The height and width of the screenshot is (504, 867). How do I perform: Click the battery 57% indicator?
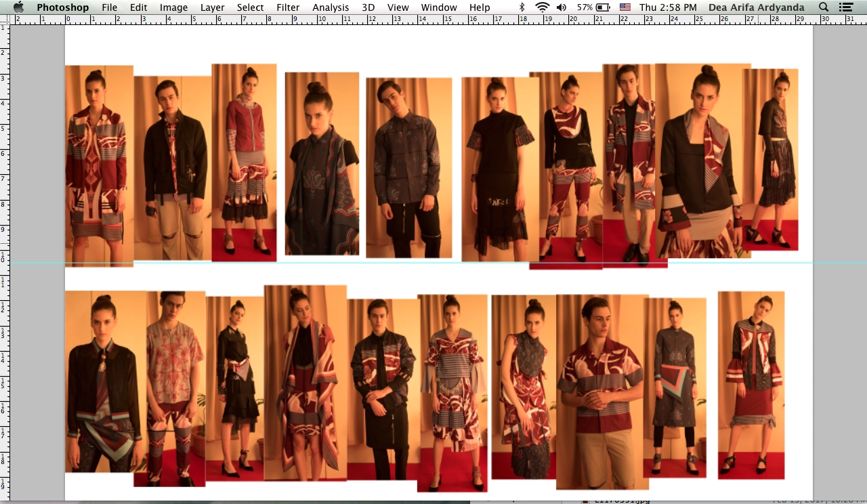coord(593,7)
